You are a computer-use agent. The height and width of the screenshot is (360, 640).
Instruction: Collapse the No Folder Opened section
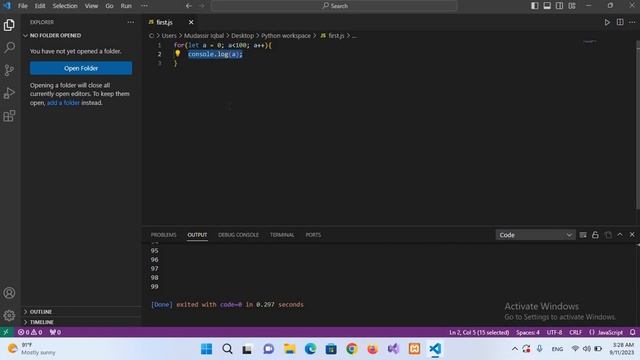81,36
